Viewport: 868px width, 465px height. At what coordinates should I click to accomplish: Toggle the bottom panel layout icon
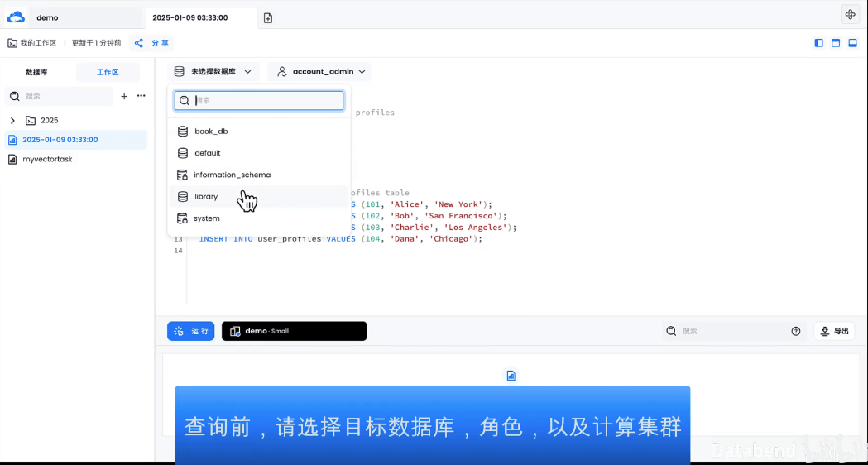[852, 43]
